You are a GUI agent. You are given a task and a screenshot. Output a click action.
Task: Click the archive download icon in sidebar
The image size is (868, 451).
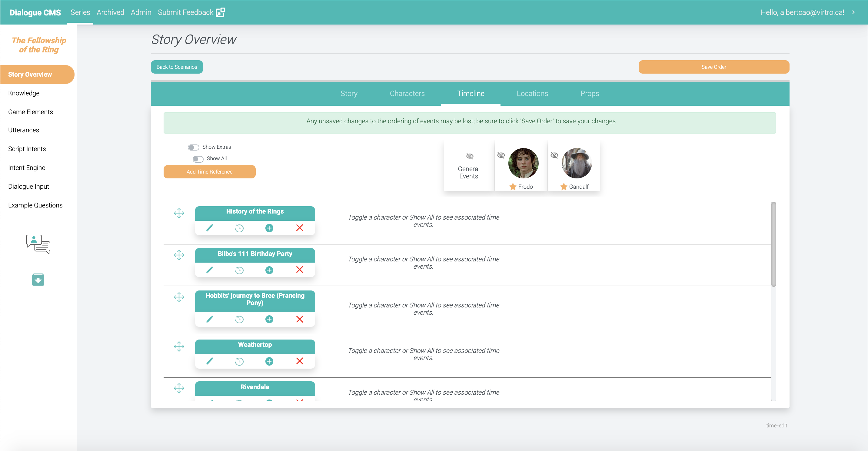[38, 280]
